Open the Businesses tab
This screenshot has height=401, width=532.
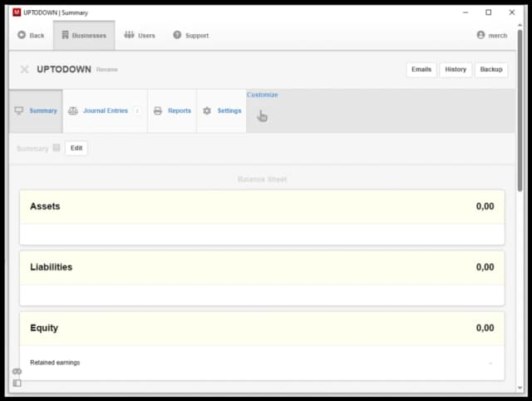click(x=84, y=35)
